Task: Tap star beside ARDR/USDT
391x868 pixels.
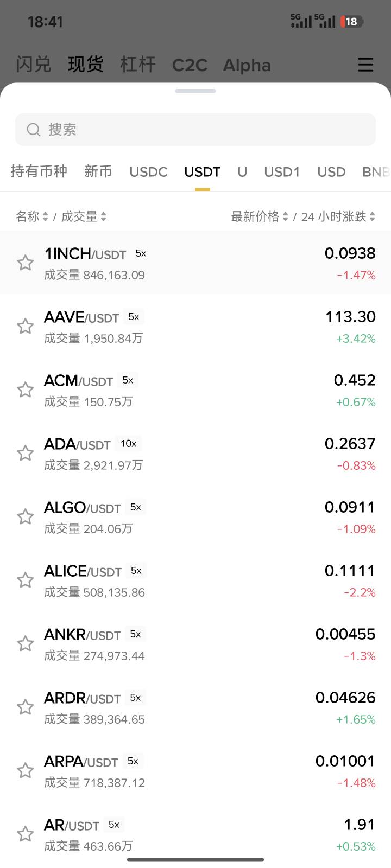Action: pos(25,707)
